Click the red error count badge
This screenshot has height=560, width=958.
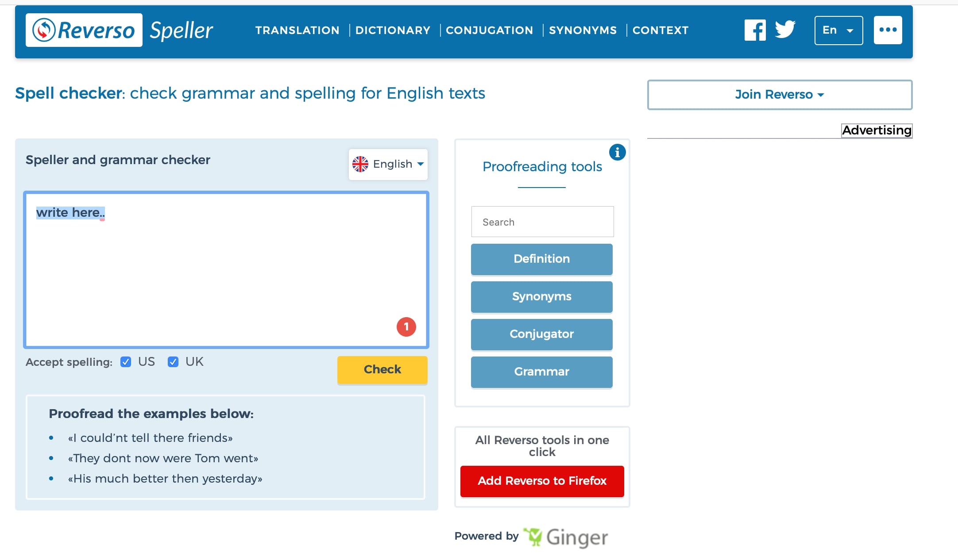406,327
